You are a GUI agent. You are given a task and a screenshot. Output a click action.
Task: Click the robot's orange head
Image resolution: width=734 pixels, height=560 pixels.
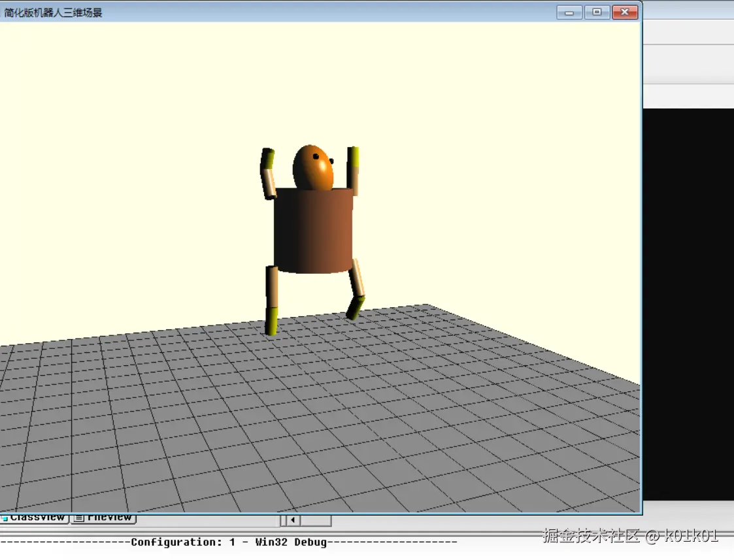312,167
